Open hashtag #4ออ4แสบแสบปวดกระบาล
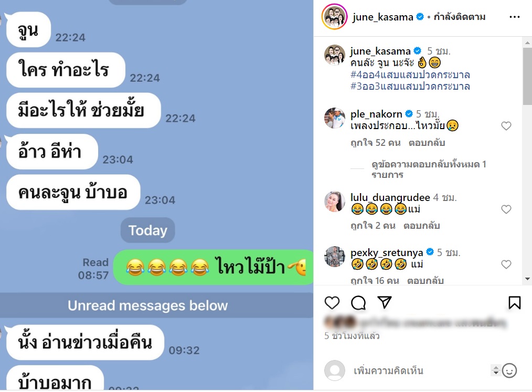The width and height of the screenshot is (532, 392). point(410,75)
